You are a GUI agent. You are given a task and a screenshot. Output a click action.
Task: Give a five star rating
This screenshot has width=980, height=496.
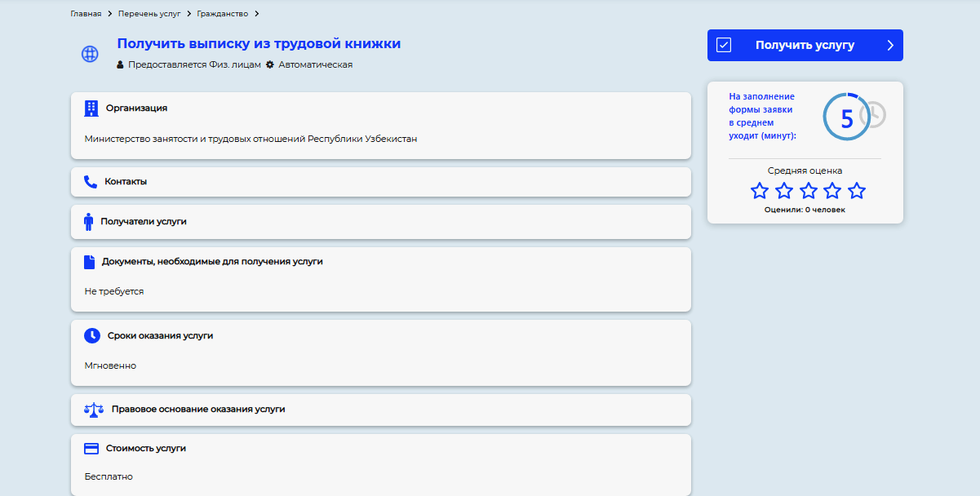click(x=856, y=191)
